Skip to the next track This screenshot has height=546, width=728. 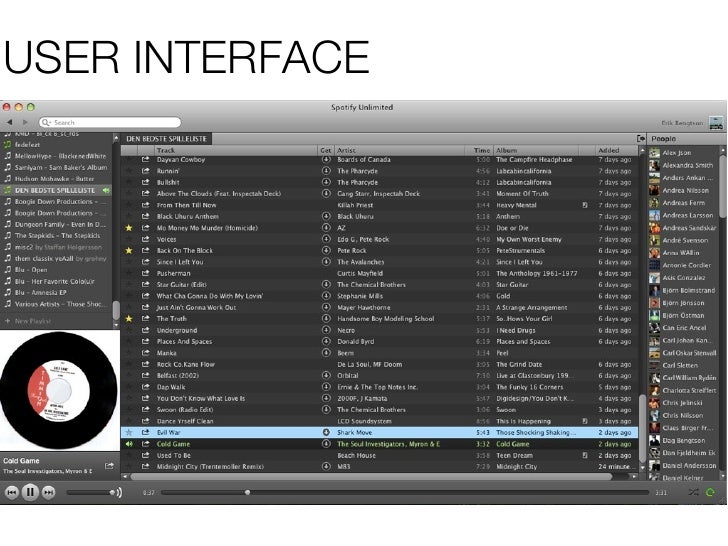tap(49, 492)
